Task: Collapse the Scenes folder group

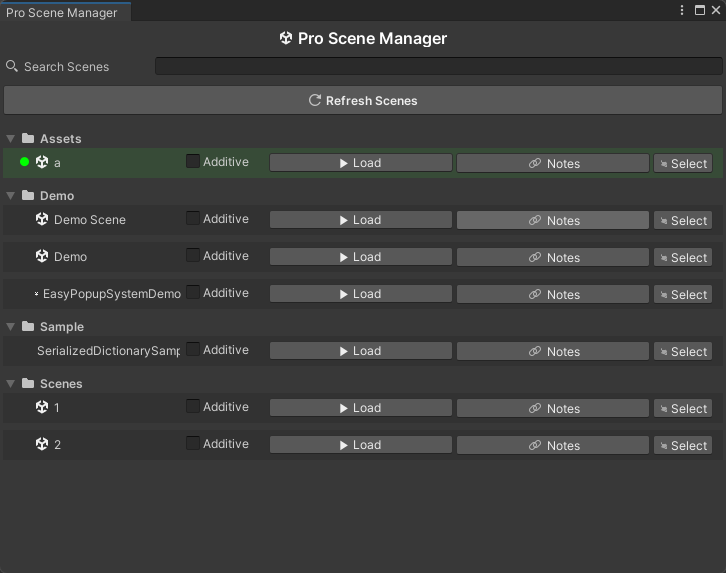Action: 11,383
